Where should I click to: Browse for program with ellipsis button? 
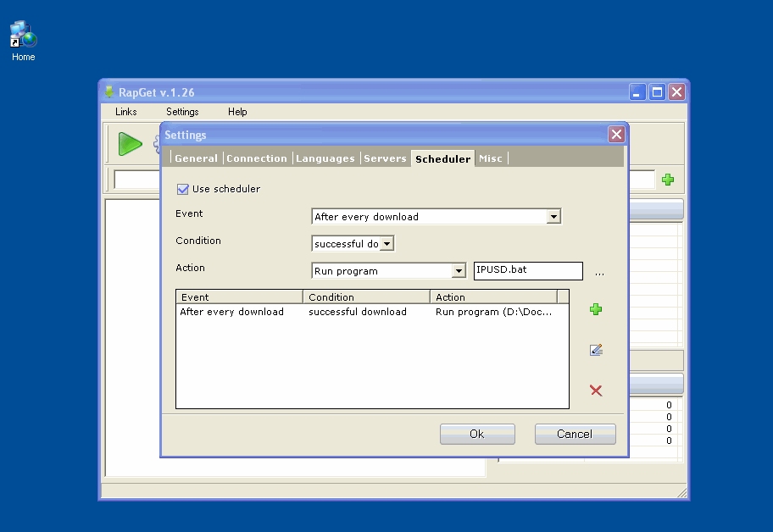tap(599, 273)
